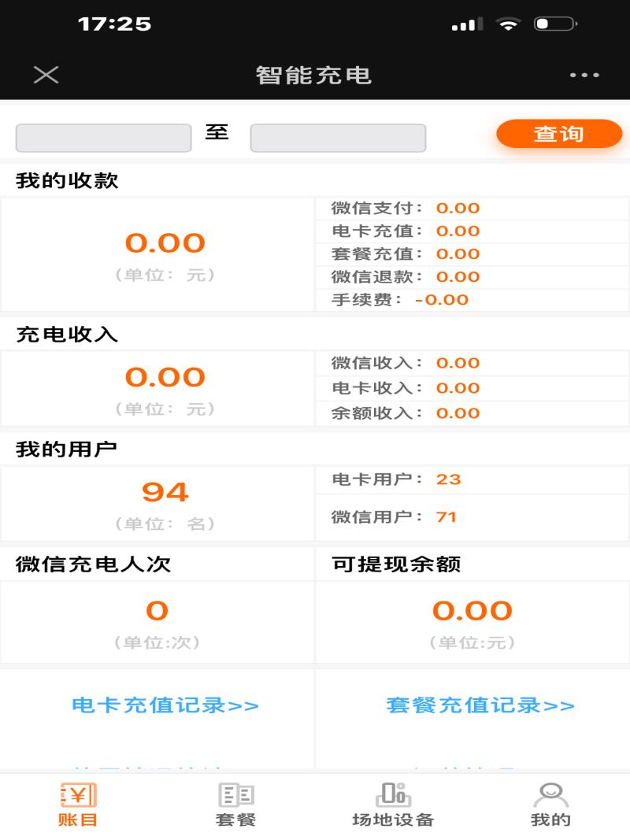
Task: Tap the cellular signal bars icon
Action: 468,24
